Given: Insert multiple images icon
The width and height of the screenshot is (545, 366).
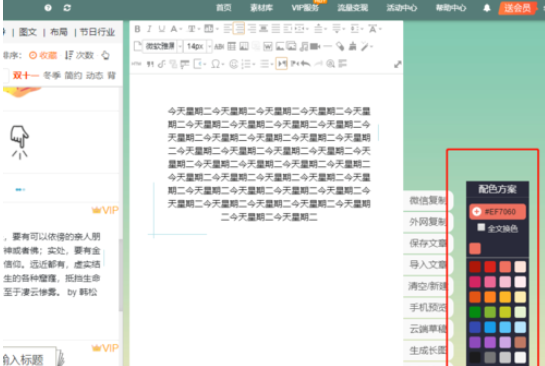Looking at the screenshot, I should pyautogui.click(x=291, y=46).
